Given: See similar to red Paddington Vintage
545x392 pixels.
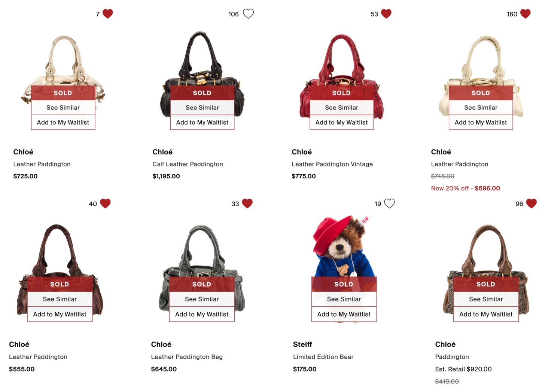Looking at the screenshot, I should 341,108.
